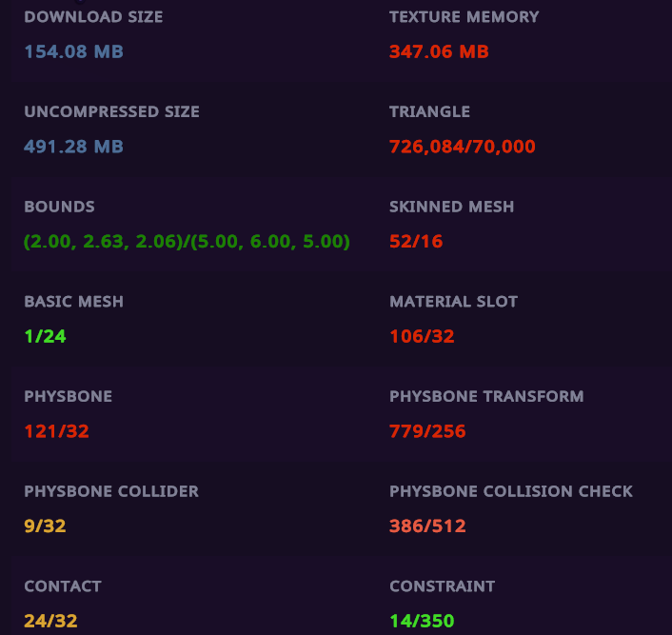Select the PhysBone Transform value 779/256
Viewport: 672px width, 635px height.
click(427, 431)
